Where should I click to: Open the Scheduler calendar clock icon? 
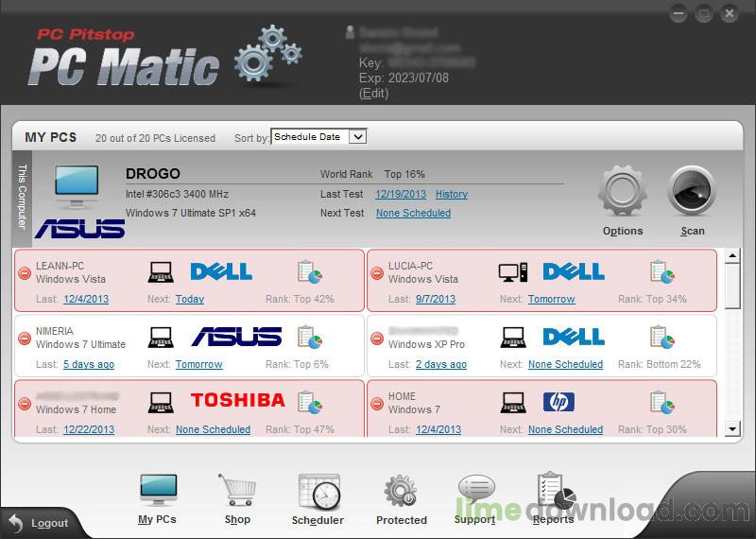[x=318, y=493]
